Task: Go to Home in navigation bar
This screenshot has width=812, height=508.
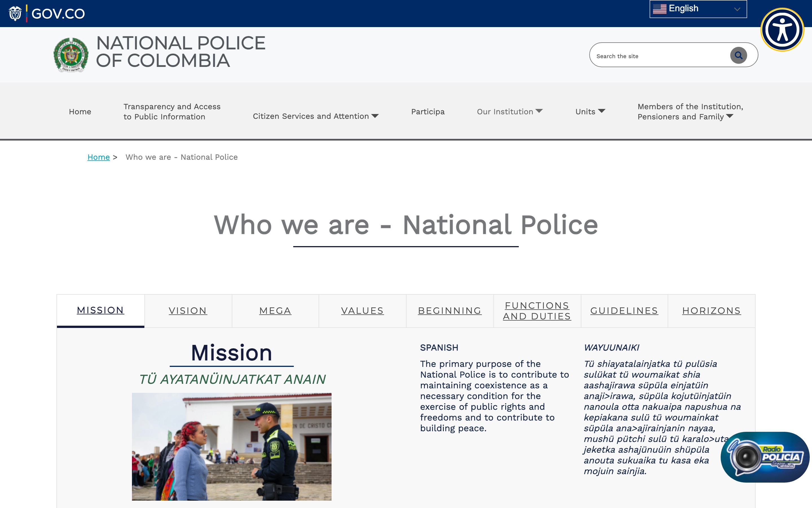Action: [80, 111]
